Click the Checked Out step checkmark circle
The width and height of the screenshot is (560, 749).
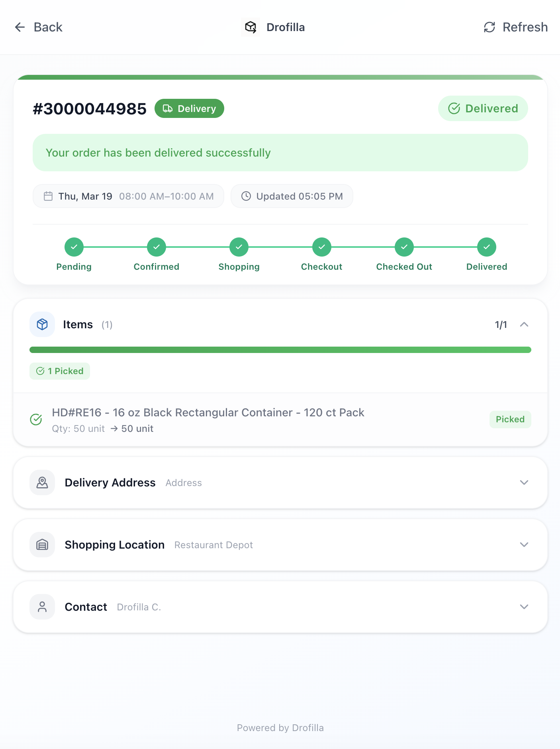click(404, 247)
